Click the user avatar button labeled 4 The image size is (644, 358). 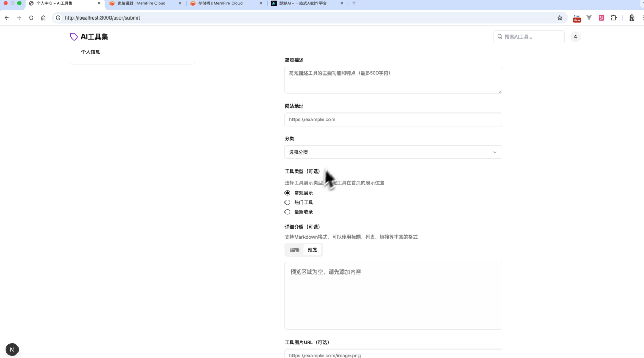pyautogui.click(x=575, y=37)
